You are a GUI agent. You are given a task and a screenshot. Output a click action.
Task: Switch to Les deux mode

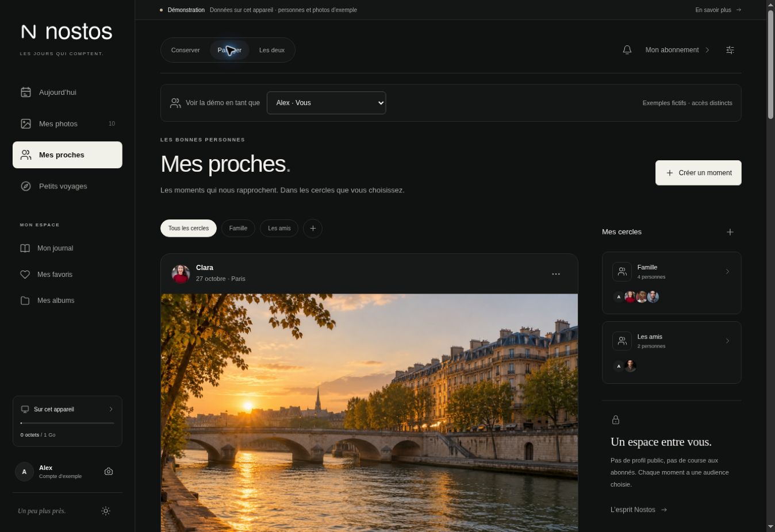(x=272, y=50)
